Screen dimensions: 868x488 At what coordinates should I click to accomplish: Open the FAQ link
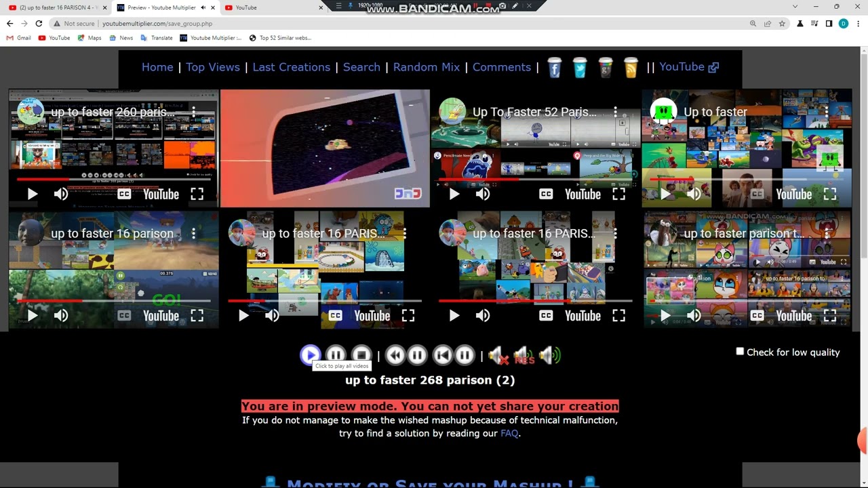point(509,434)
